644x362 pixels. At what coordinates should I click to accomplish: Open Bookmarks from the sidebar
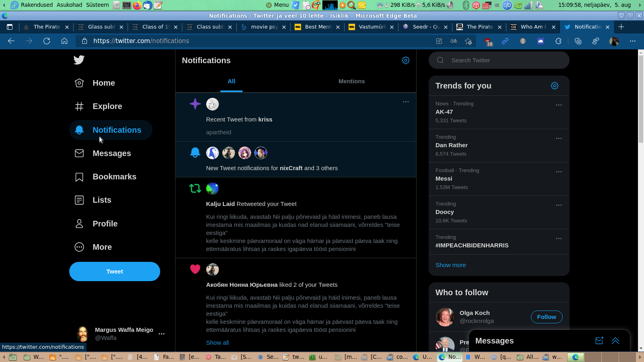click(x=105, y=177)
